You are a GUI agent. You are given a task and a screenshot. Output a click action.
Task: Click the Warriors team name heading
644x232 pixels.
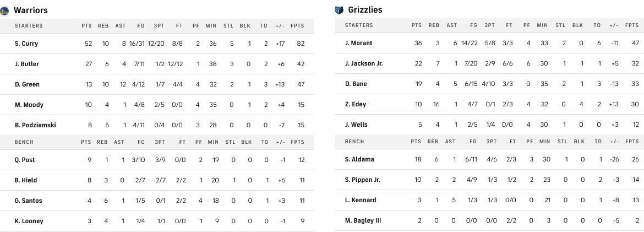[x=31, y=10]
